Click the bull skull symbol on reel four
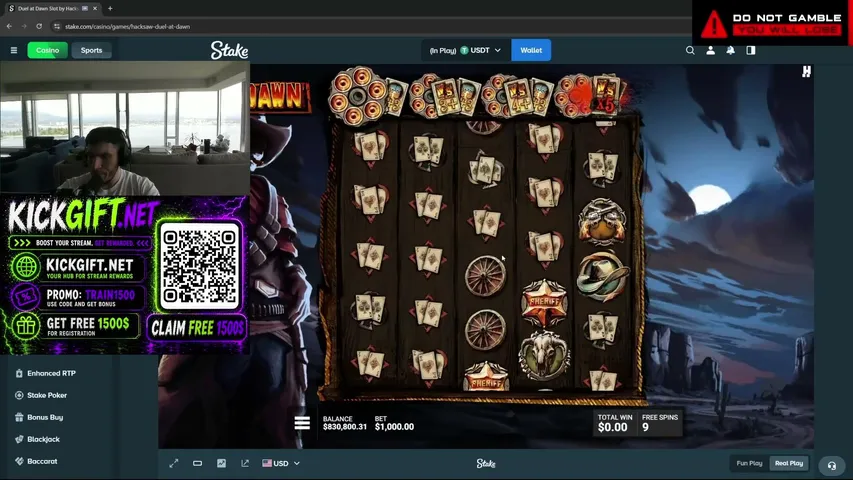 pos(545,356)
